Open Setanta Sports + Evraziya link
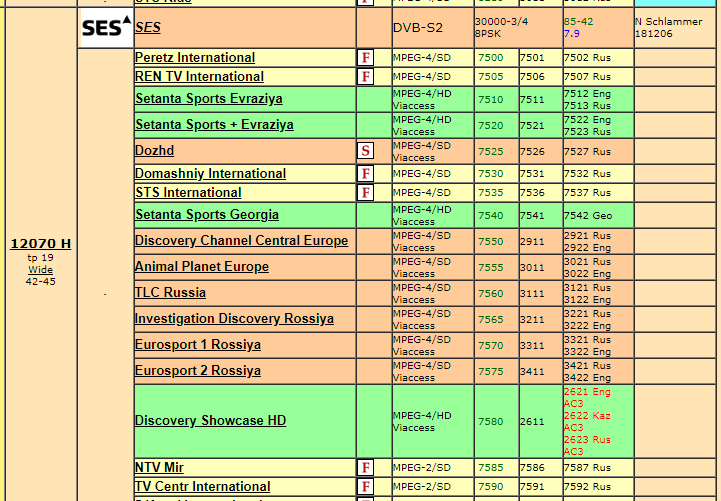 coord(214,125)
